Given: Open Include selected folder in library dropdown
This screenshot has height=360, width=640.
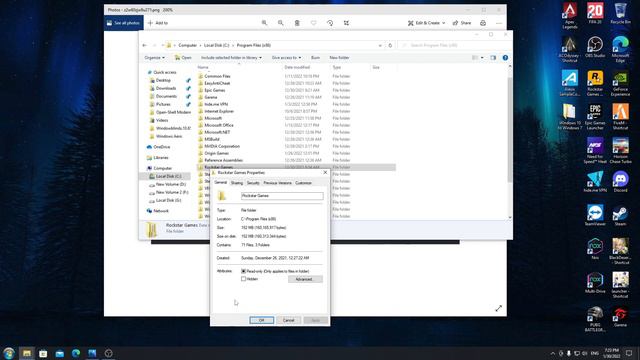Looking at the screenshot, I should (x=231, y=58).
